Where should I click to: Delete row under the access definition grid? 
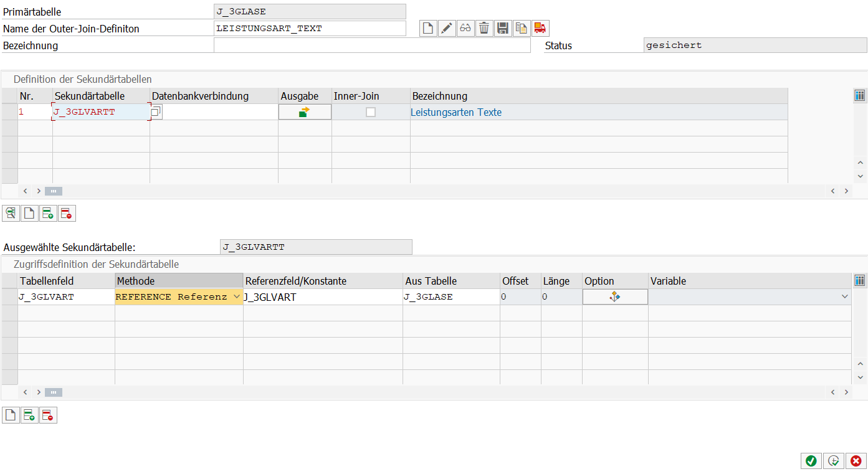point(48,415)
